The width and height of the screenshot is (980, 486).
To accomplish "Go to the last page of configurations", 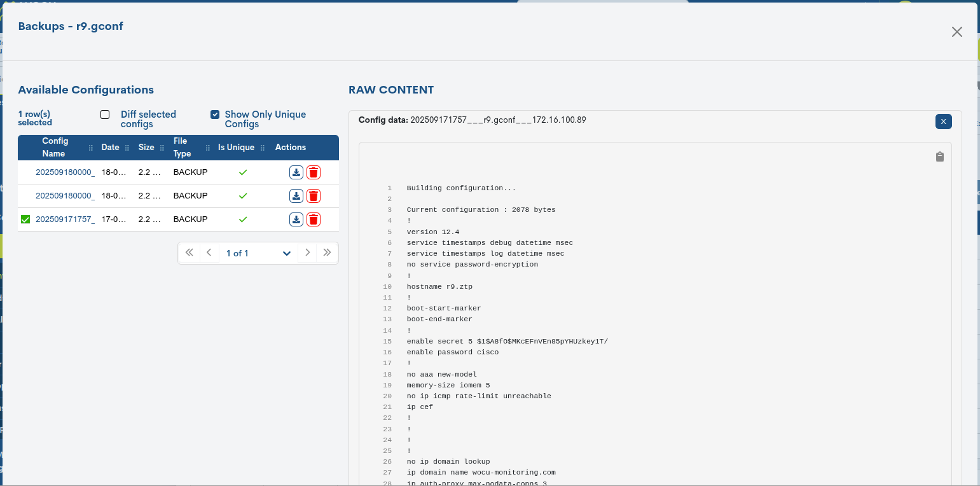I will [x=327, y=253].
